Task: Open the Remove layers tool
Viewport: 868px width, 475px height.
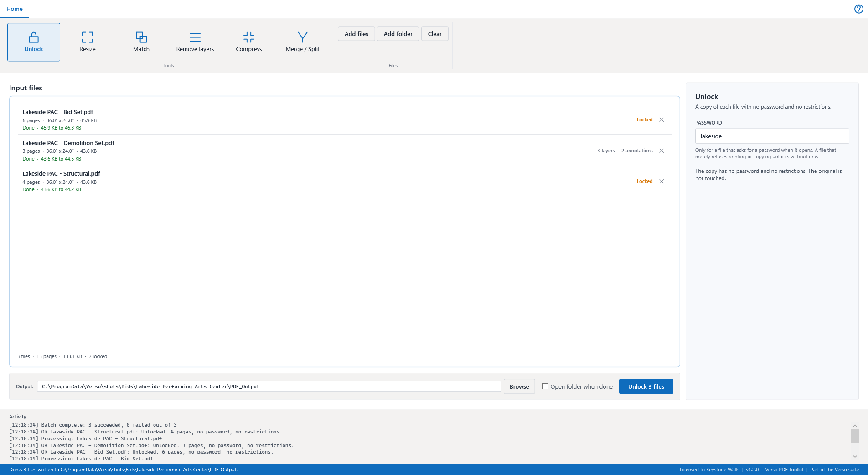Action: point(195,42)
